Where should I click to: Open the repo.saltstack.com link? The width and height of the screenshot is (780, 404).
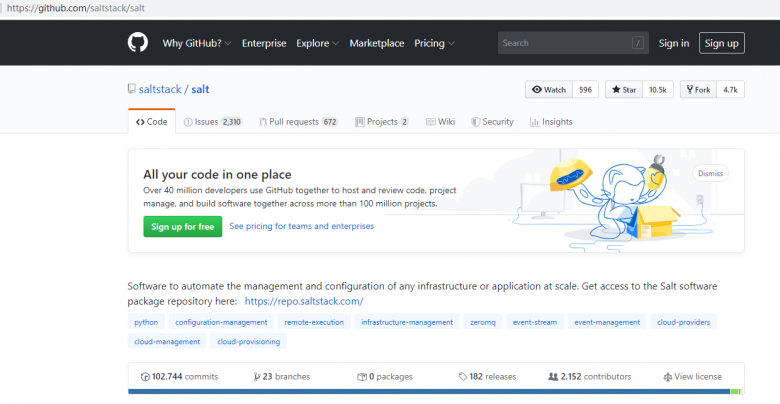pyautogui.click(x=304, y=301)
